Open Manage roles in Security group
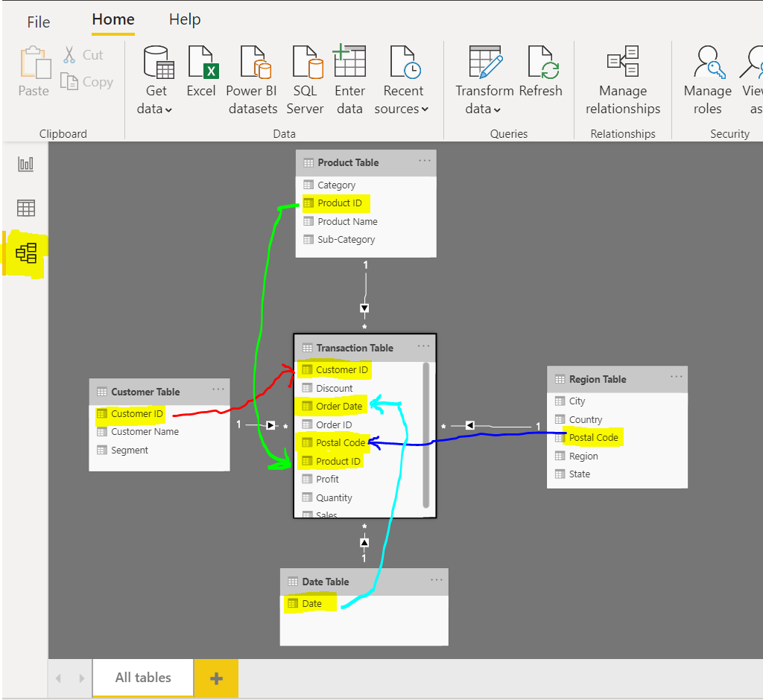 (706, 82)
